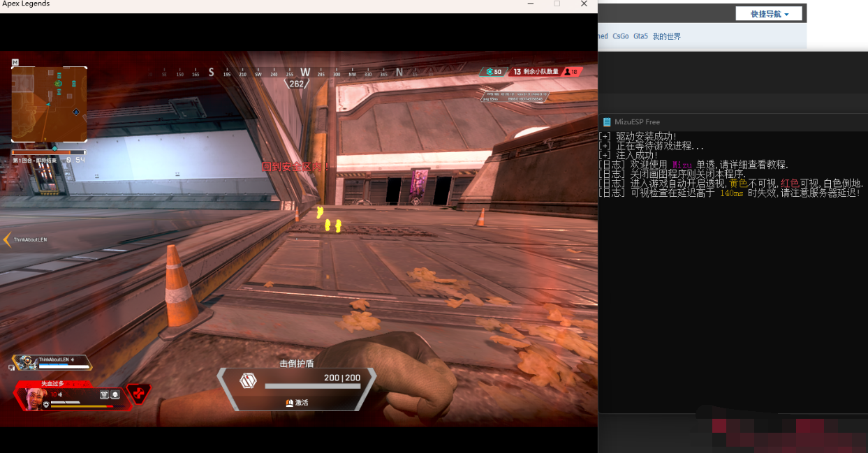
Task: Click the speaker icon beside the red 10
Action: click(61, 395)
